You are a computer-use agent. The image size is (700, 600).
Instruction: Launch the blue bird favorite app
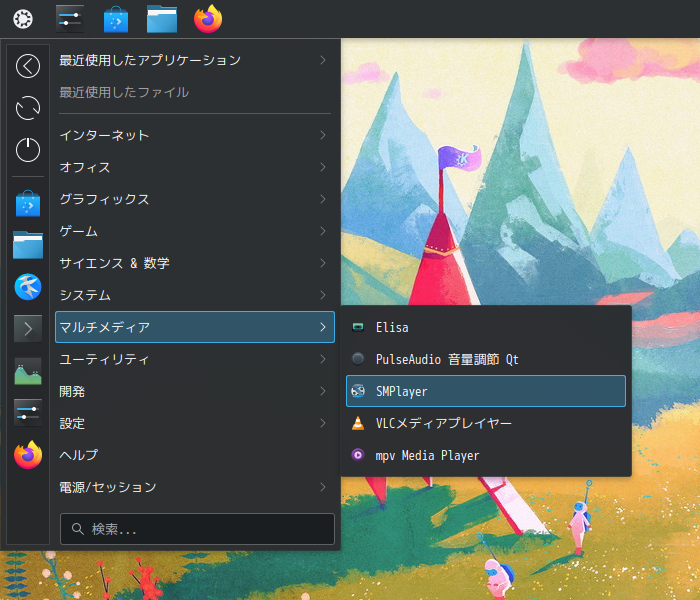(x=28, y=287)
